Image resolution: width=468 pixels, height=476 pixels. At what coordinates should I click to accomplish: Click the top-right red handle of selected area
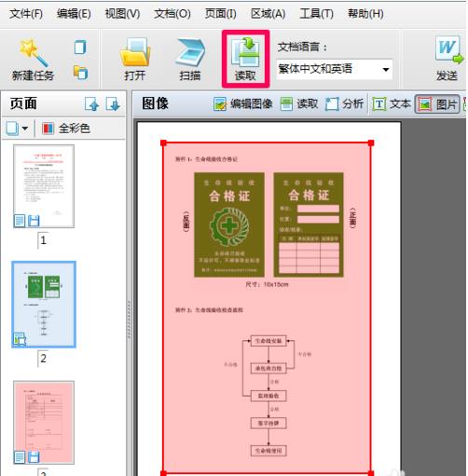[371, 143]
